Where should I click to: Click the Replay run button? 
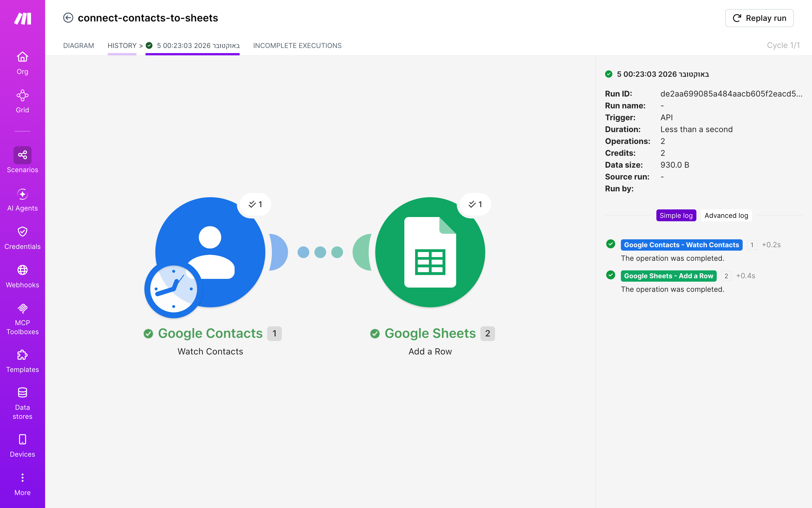pyautogui.click(x=759, y=18)
